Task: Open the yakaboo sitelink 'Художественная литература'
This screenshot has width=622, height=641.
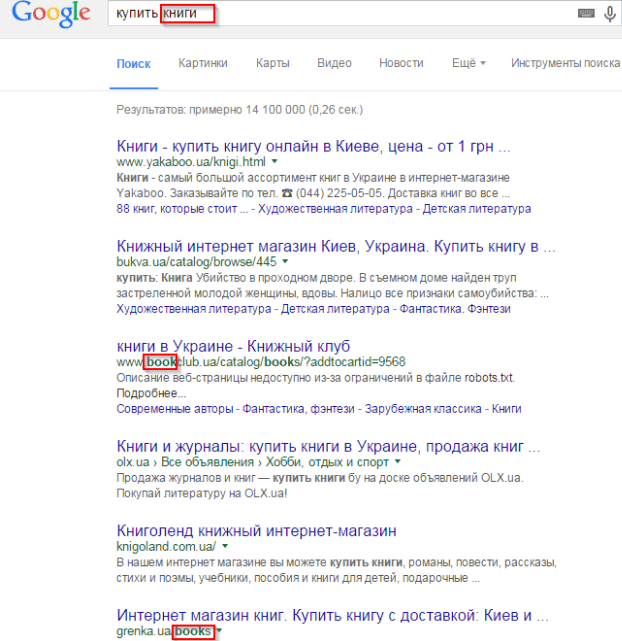Action: click(335, 209)
